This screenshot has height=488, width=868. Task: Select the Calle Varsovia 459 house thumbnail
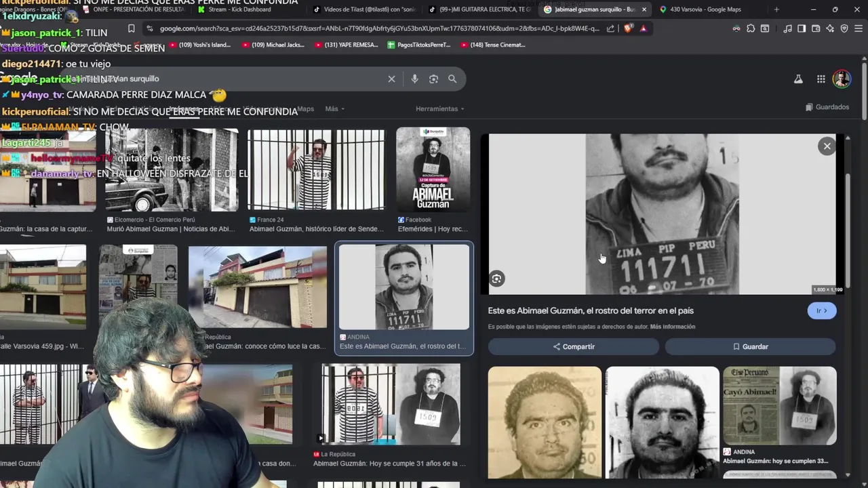[43, 287]
